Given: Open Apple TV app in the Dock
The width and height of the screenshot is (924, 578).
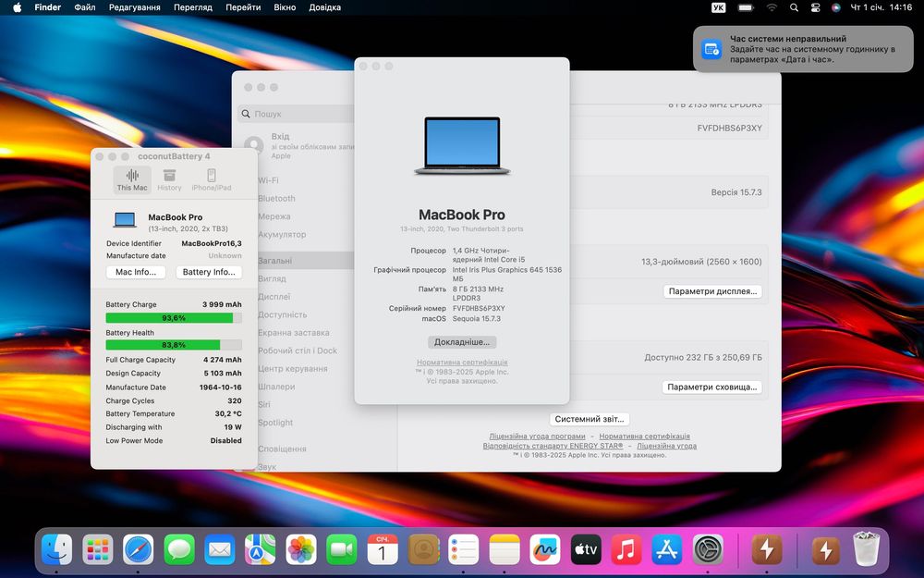Looking at the screenshot, I should pos(586,549).
